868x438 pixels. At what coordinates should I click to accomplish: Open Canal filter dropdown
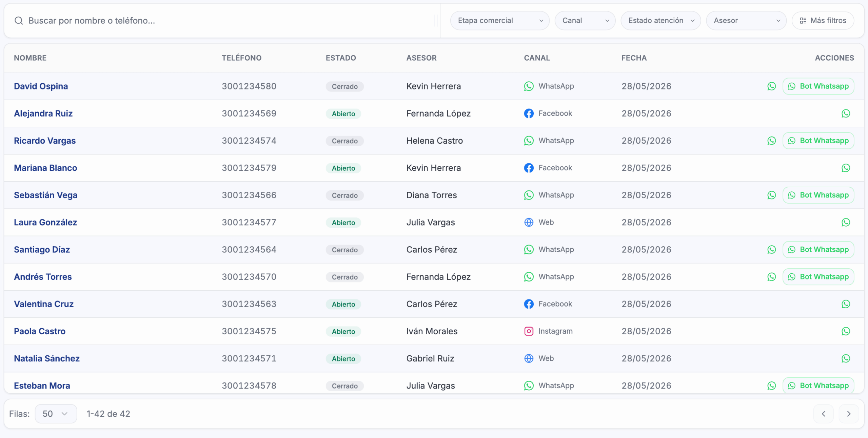click(585, 21)
